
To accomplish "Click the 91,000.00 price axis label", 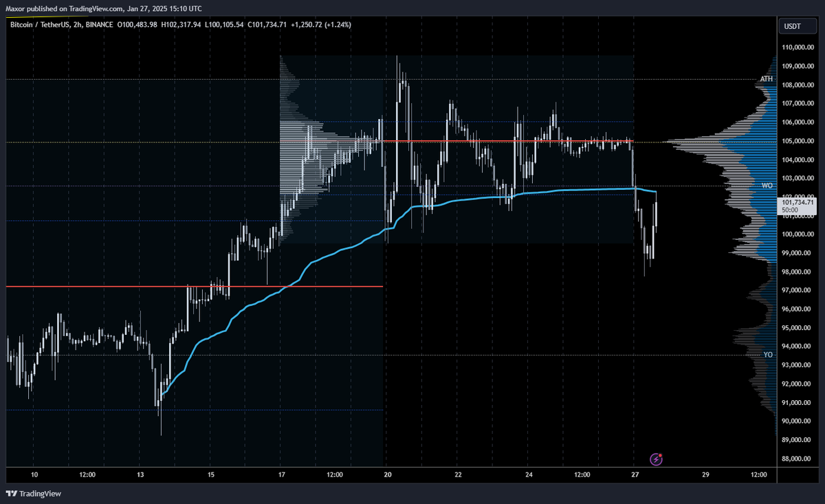I will [x=797, y=403].
